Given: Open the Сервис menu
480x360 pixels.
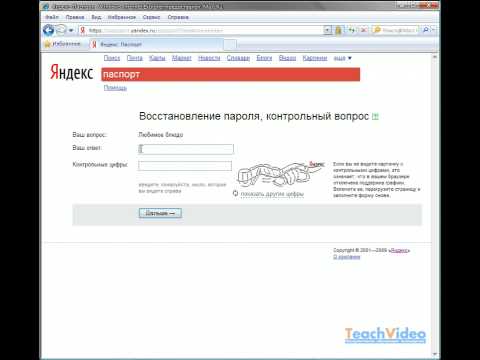Looking at the screenshot, I should click(151, 17).
